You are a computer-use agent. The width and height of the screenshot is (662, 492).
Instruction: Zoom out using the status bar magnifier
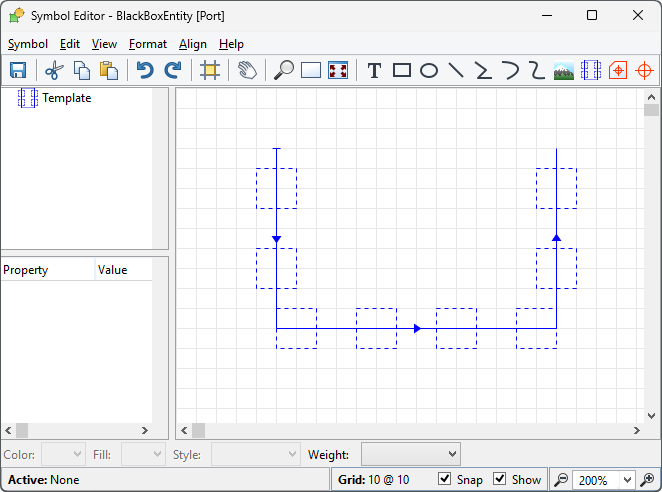561,480
